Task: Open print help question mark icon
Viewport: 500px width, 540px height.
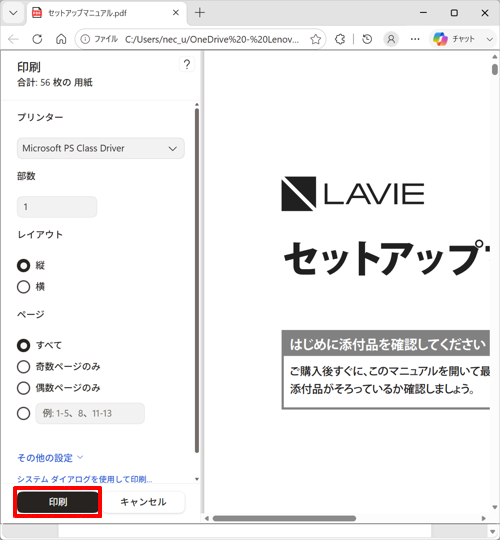Action: [187, 64]
